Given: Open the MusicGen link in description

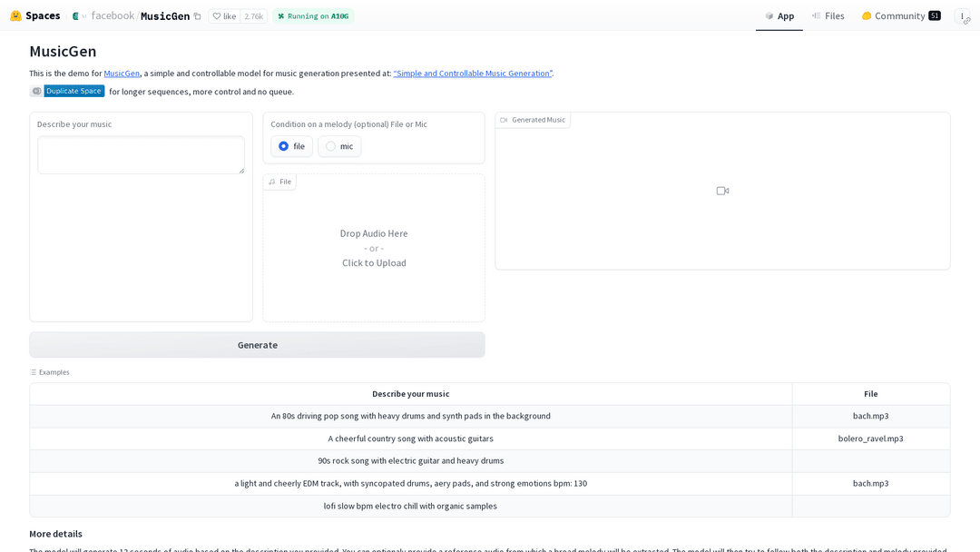Looking at the screenshot, I should [122, 74].
